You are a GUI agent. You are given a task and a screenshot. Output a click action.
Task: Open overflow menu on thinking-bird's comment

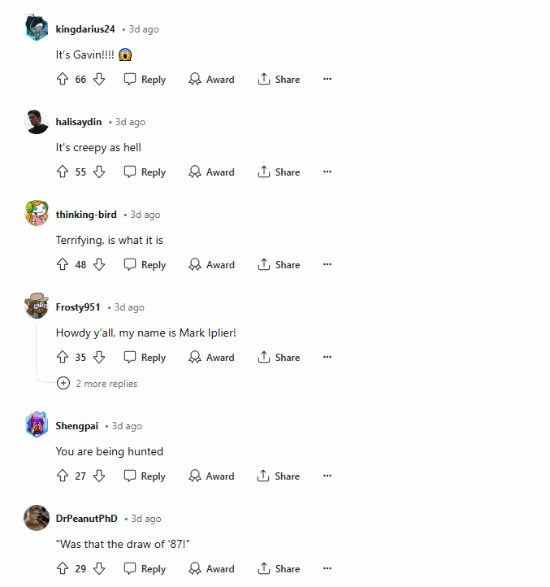(327, 264)
